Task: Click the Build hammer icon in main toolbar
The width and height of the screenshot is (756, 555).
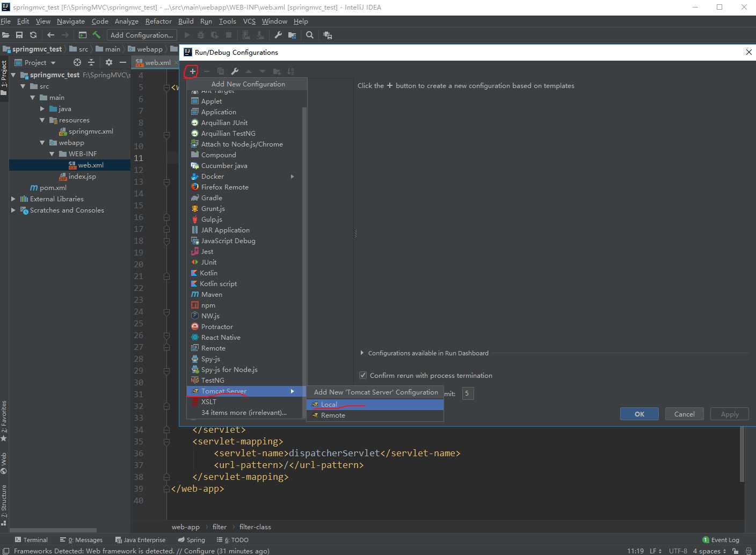Action: click(97, 35)
